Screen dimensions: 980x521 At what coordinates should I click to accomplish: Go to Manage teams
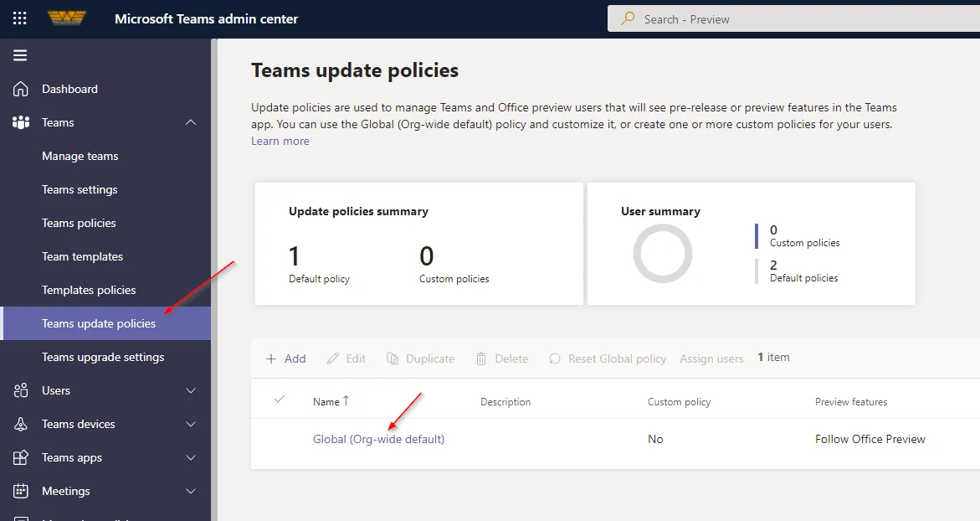coord(80,157)
